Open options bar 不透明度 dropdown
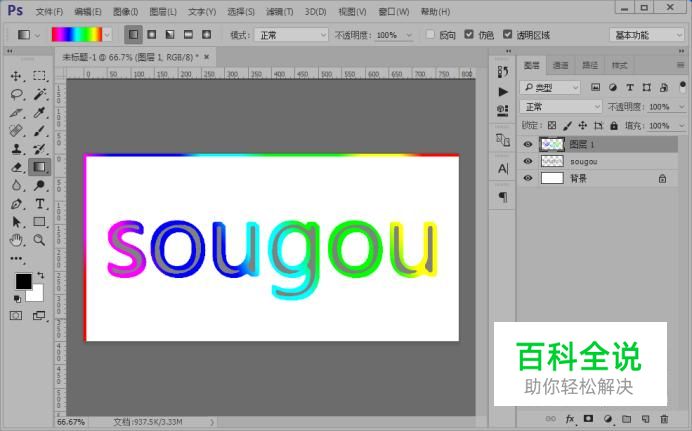 (409, 35)
